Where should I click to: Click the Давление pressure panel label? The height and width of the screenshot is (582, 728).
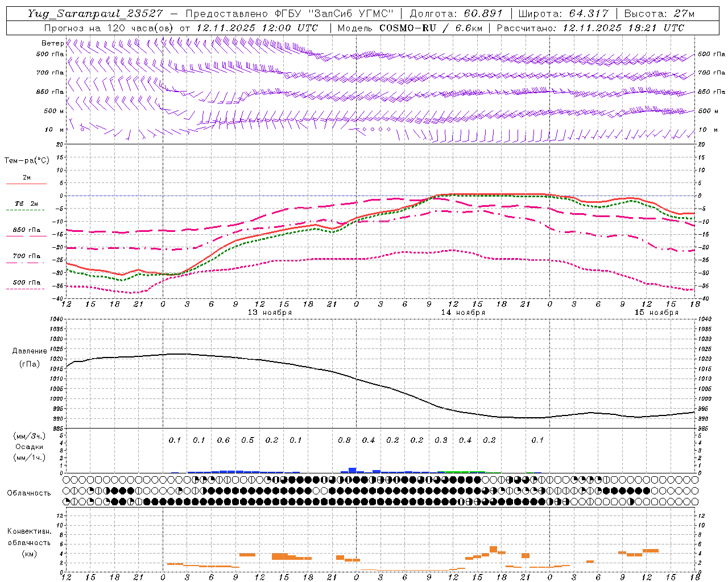tap(30, 351)
